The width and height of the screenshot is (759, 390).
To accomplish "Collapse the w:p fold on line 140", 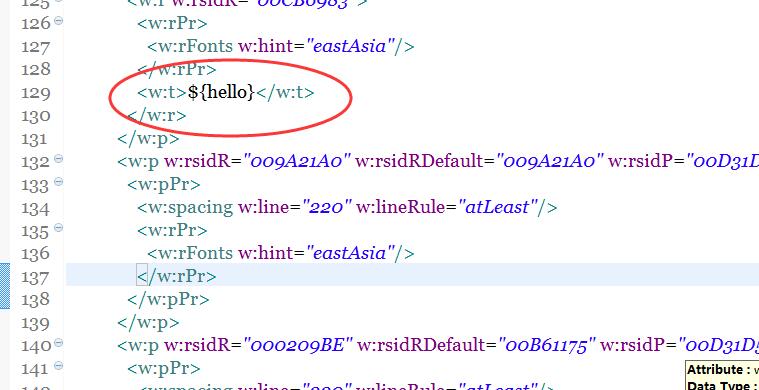I will pos(59,343).
